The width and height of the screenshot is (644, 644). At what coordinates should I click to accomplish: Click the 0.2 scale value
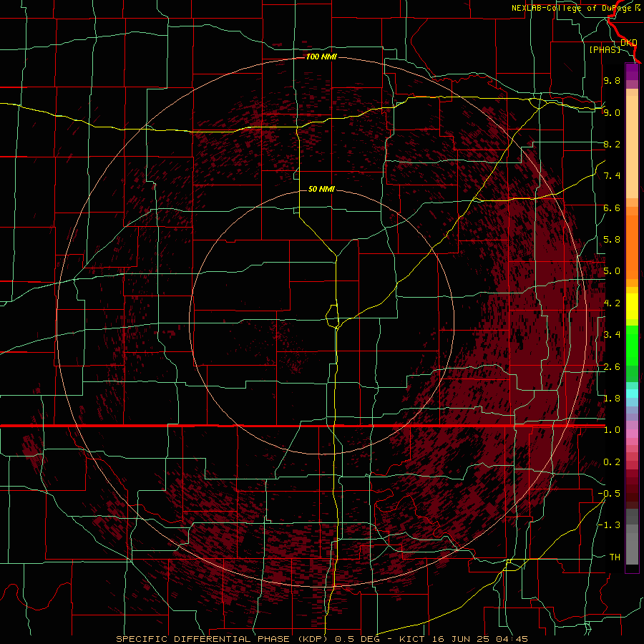click(612, 462)
